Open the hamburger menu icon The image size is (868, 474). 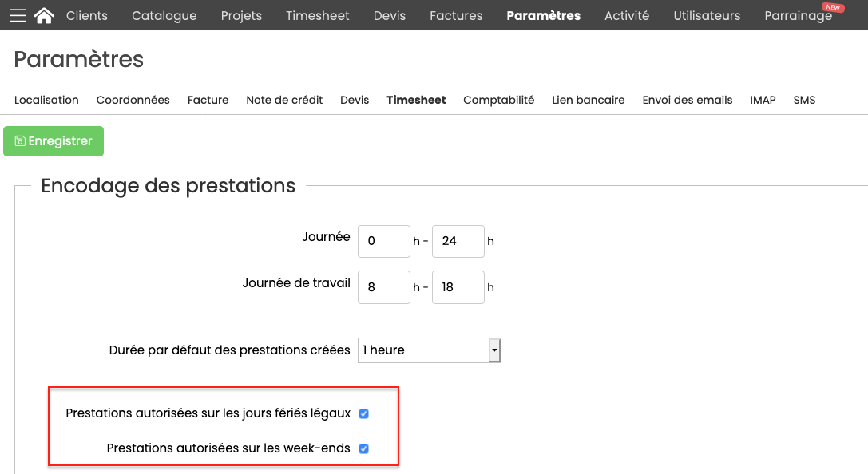click(x=18, y=15)
